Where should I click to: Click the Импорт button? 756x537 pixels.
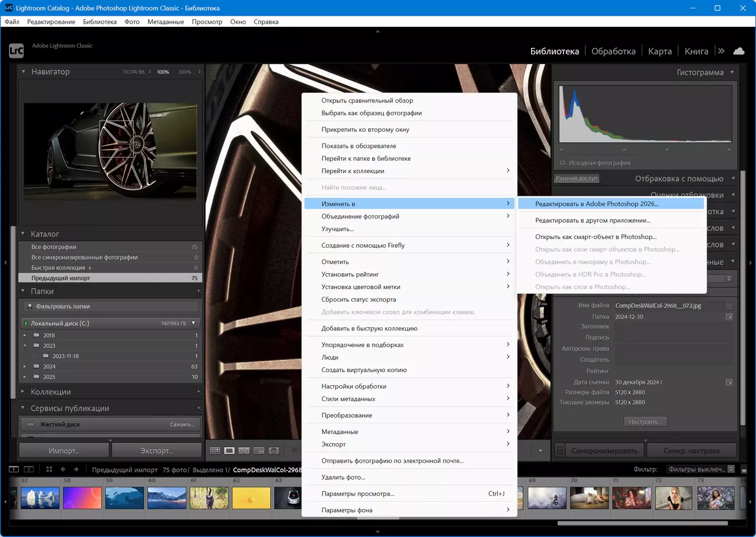coord(64,451)
